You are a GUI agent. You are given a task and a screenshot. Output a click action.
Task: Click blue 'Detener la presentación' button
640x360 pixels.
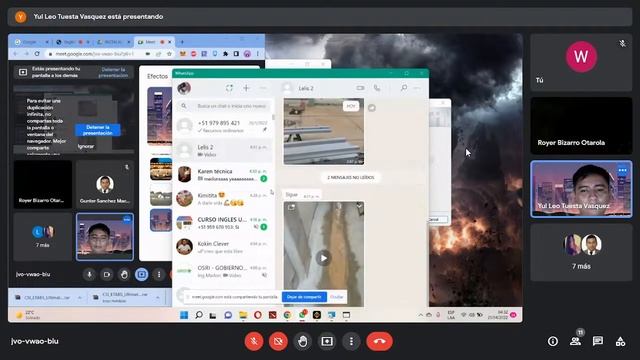pos(98,130)
